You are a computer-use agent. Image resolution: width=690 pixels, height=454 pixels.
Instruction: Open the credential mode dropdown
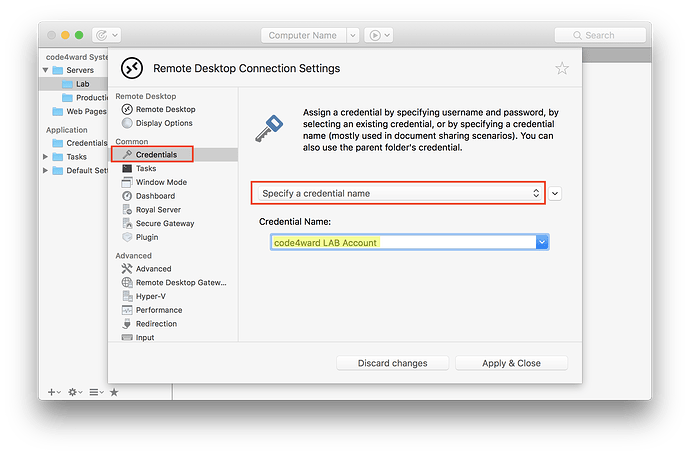[x=398, y=193]
